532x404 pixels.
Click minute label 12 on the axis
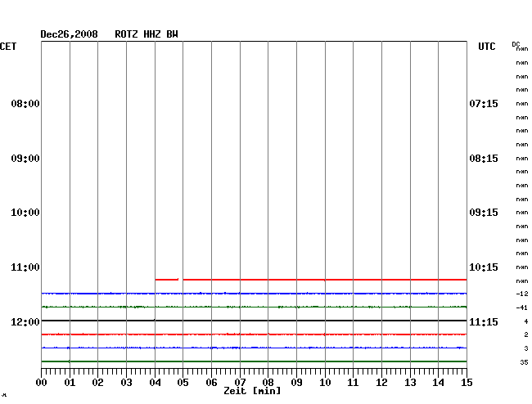(381, 382)
